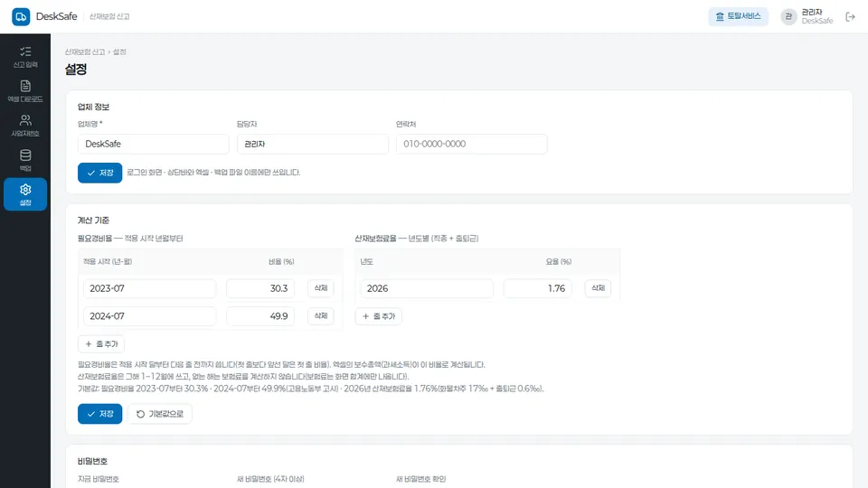Click the DeskSafe truck logo icon
The height and width of the screenshot is (488, 868).
click(x=21, y=16)
